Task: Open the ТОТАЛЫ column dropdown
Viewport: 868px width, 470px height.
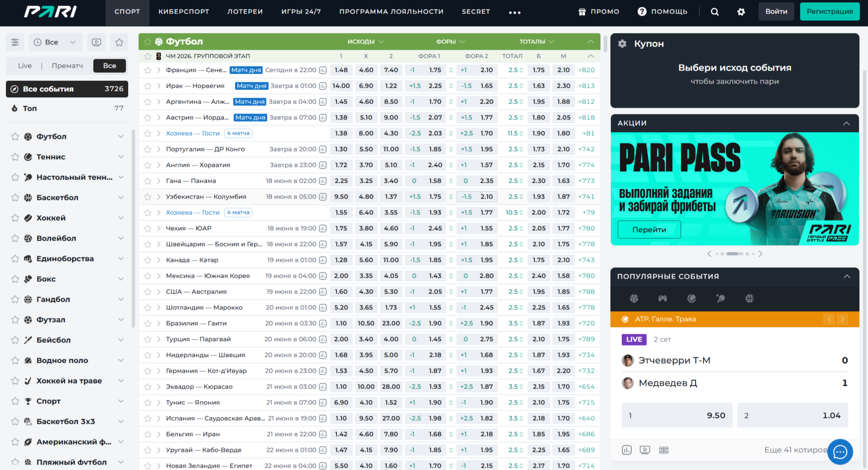Action: click(537, 42)
